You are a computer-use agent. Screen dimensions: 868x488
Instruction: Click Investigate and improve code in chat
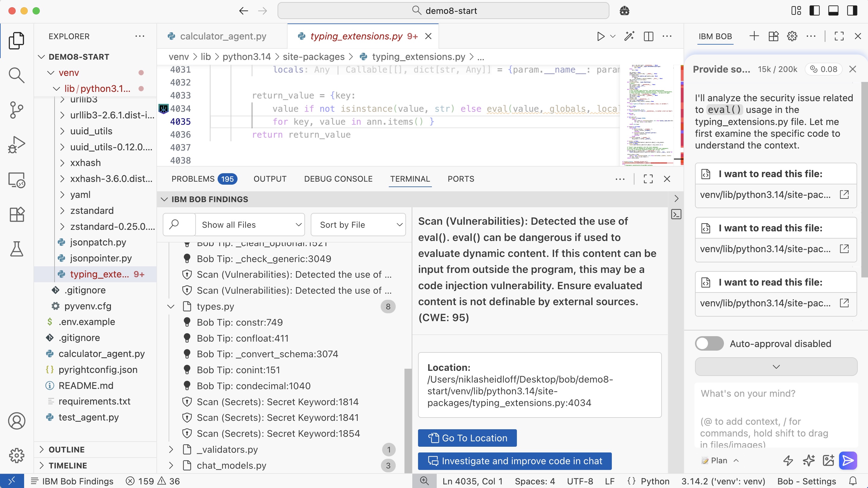514,461
